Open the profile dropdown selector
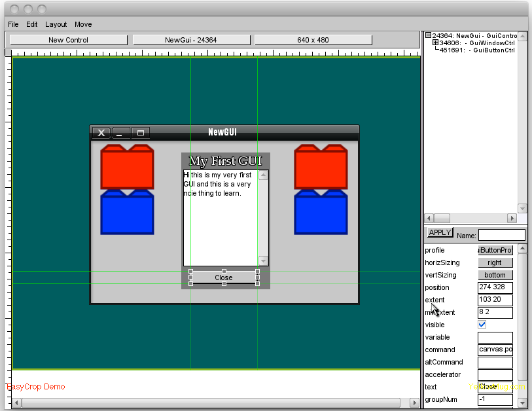 click(495, 250)
